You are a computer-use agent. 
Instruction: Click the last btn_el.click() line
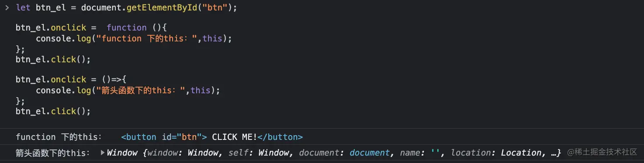[53, 111]
